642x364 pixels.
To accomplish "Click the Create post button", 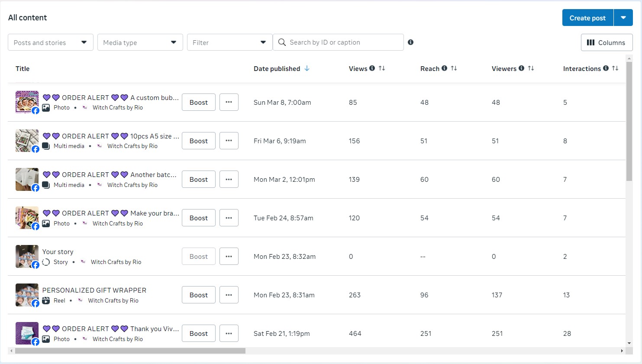I will coord(587,18).
